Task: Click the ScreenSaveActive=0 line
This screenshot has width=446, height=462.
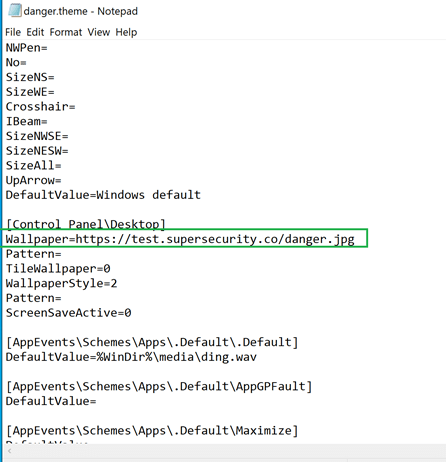Action: 69,313
